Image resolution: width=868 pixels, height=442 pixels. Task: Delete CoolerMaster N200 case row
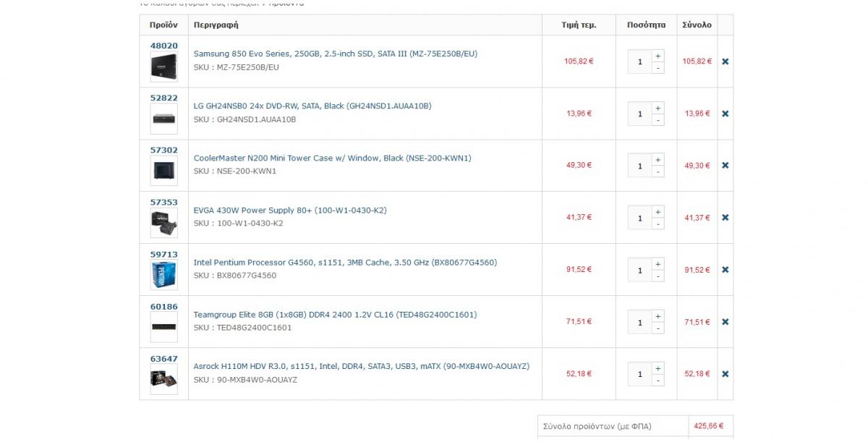pyautogui.click(x=725, y=166)
